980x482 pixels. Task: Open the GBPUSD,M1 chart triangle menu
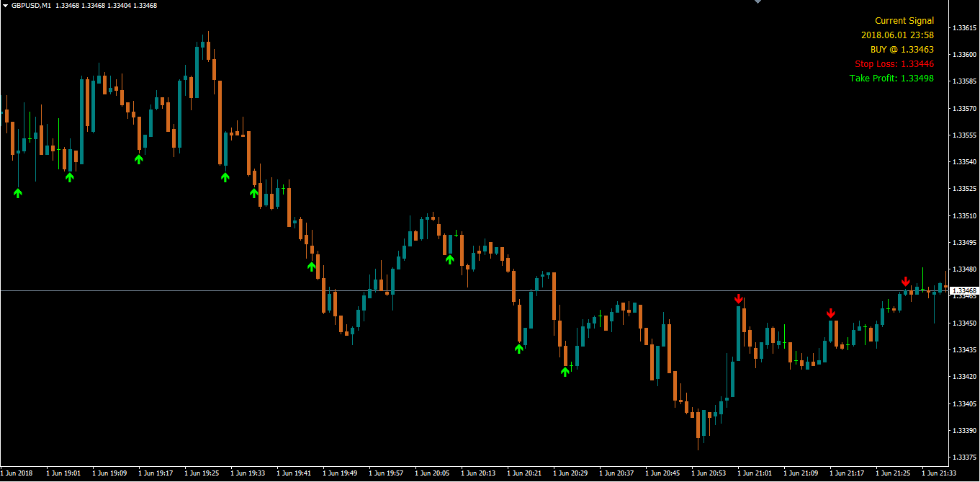click(x=6, y=6)
